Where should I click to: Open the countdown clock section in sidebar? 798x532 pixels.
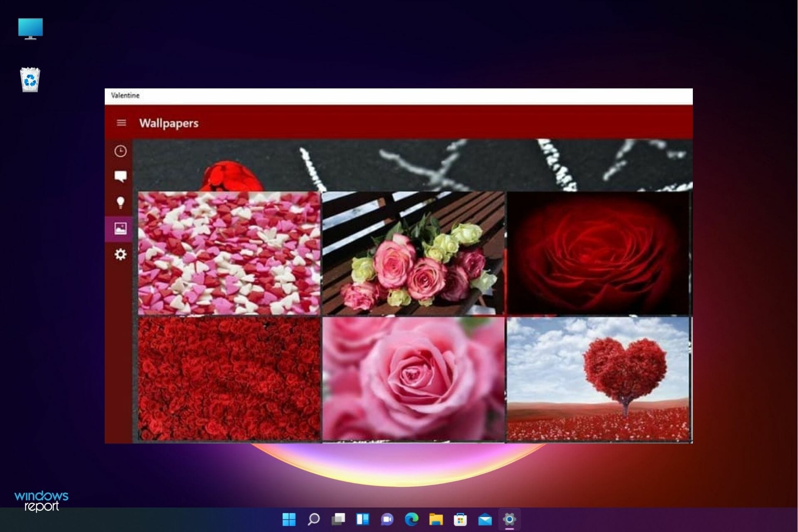click(x=121, y=151)
